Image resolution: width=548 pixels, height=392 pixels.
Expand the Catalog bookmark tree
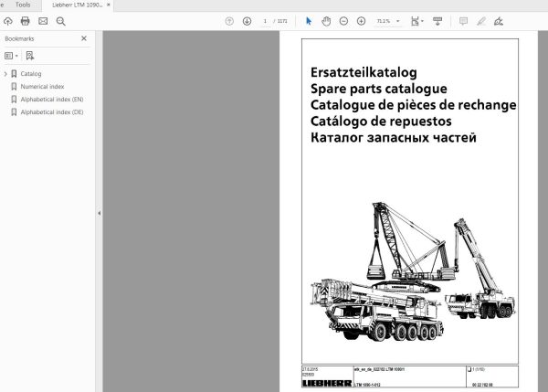[x=5, y=74]
